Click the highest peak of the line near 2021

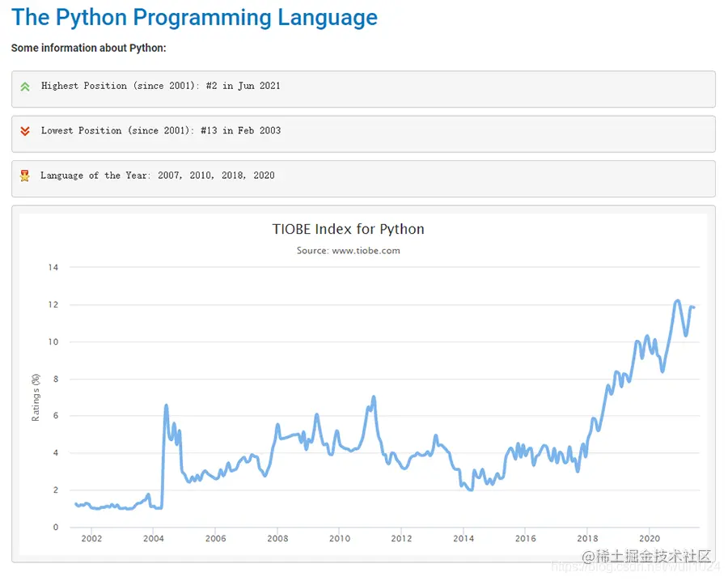pos(677,301)
